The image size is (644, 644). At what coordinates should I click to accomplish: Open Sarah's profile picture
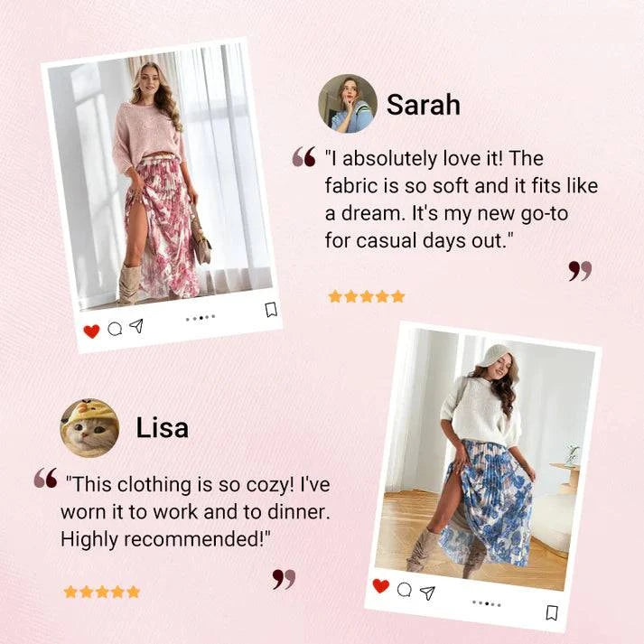(348, 104)
